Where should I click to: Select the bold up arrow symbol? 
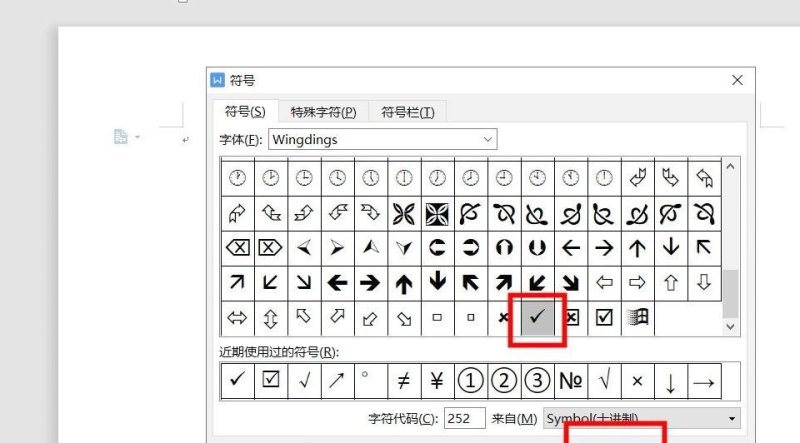coord(404,282)
